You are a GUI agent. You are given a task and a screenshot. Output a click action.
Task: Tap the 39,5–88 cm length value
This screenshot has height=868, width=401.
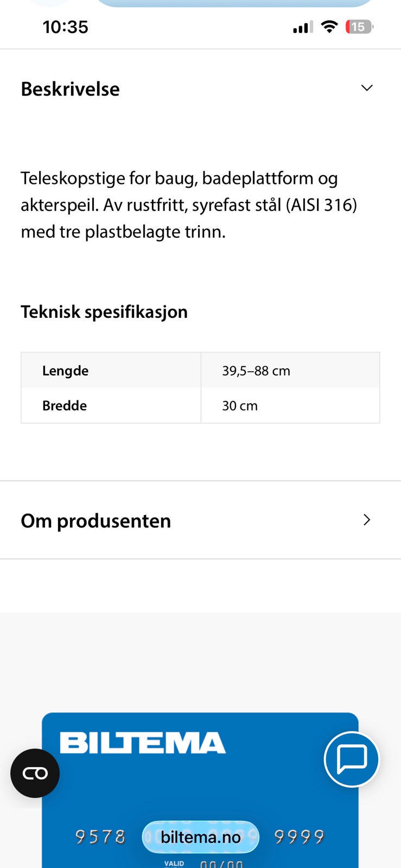point(256,371)
